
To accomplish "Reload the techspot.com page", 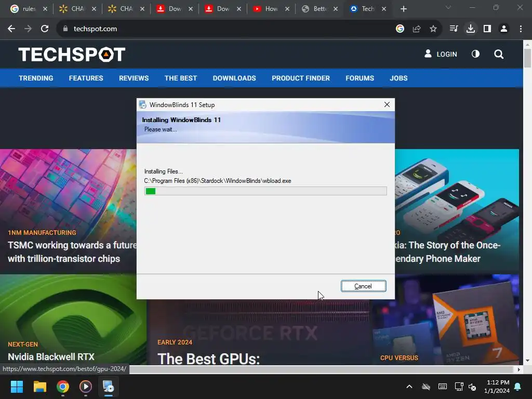I will pos(45,29).
